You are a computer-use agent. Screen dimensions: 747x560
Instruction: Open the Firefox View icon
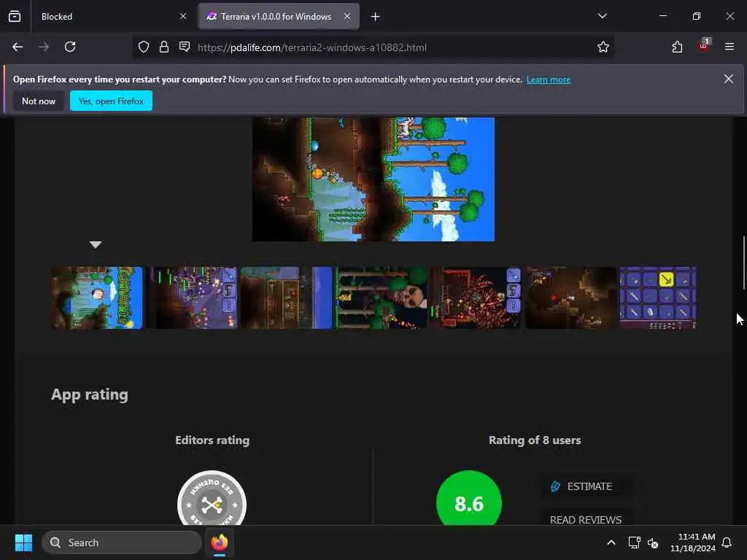[15, 16]
